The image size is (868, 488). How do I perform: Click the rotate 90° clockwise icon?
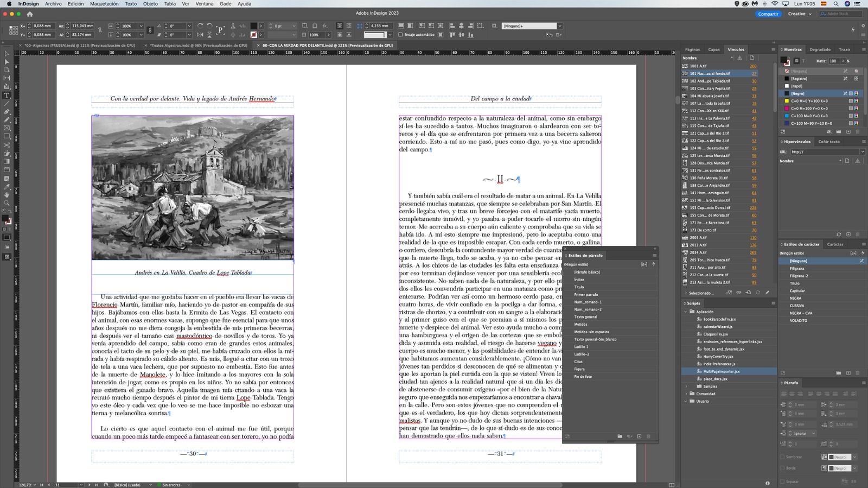200,26
